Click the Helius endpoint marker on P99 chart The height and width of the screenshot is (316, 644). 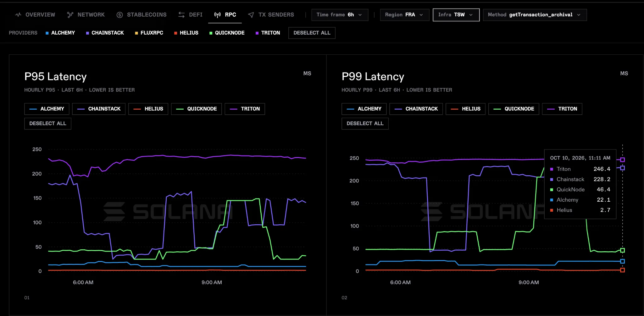tap(622, 270)
